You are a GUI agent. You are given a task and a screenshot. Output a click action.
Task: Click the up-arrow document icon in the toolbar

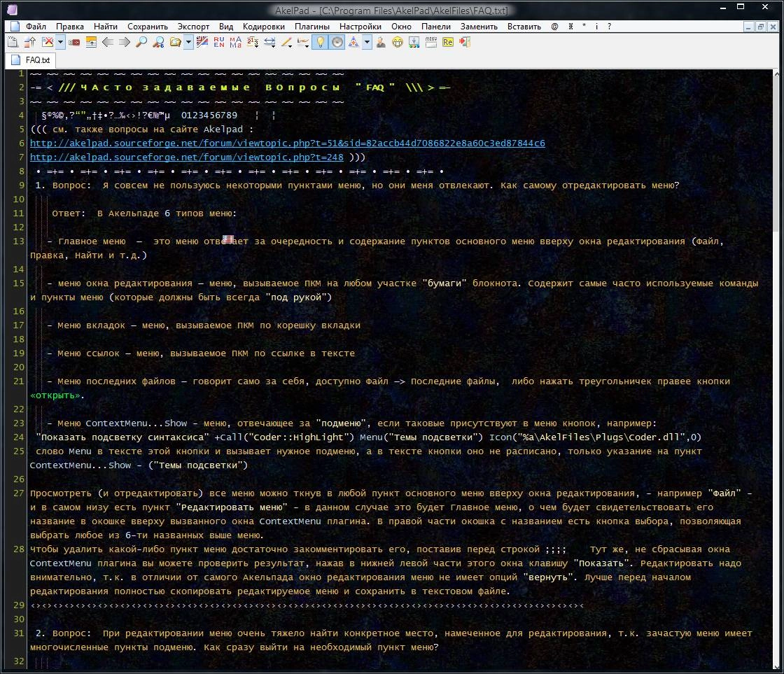[x=30, y=43]
